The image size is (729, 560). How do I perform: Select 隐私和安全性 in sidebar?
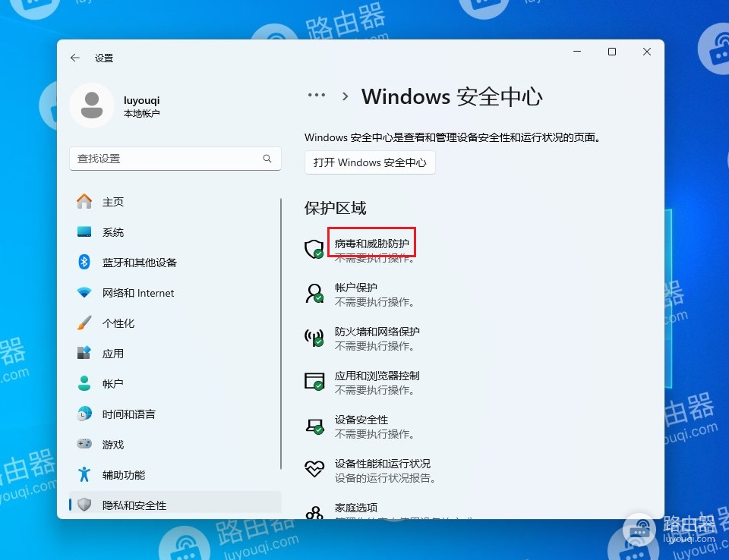(x=175, y=505)
